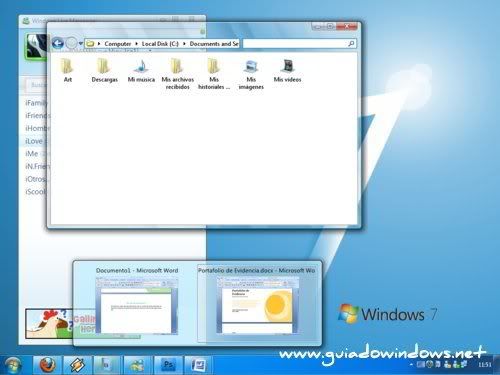500x375 pixels.
Task: Select the iLove group in Messenger
Action: 34,141
